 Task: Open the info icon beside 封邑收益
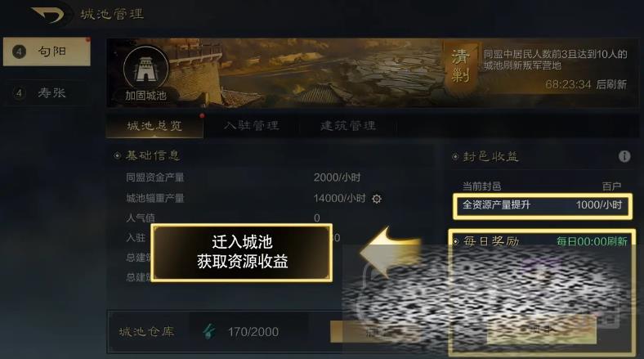click(624, 156)
